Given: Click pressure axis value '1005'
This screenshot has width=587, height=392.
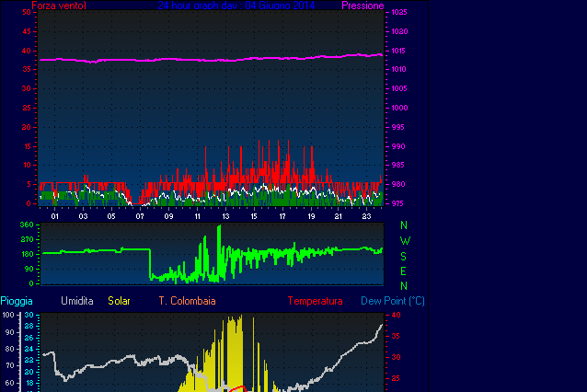Looking at the screenshot, I should 399,88.
